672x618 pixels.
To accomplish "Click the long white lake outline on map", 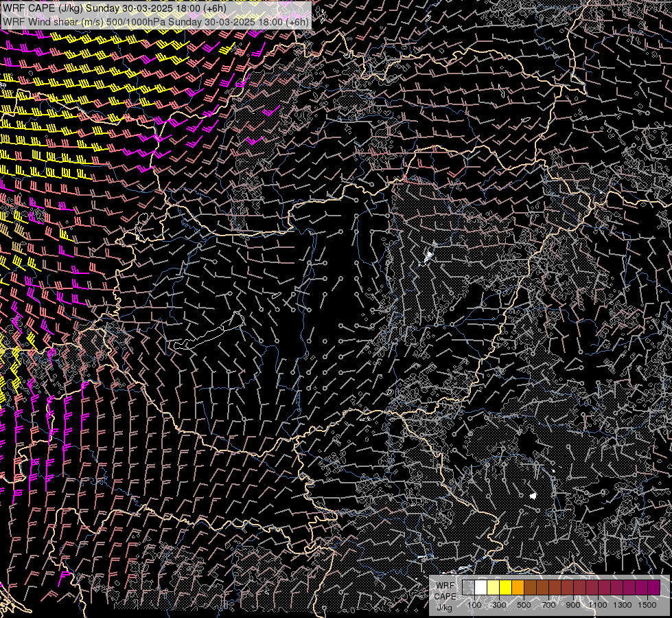I will 209,331.
